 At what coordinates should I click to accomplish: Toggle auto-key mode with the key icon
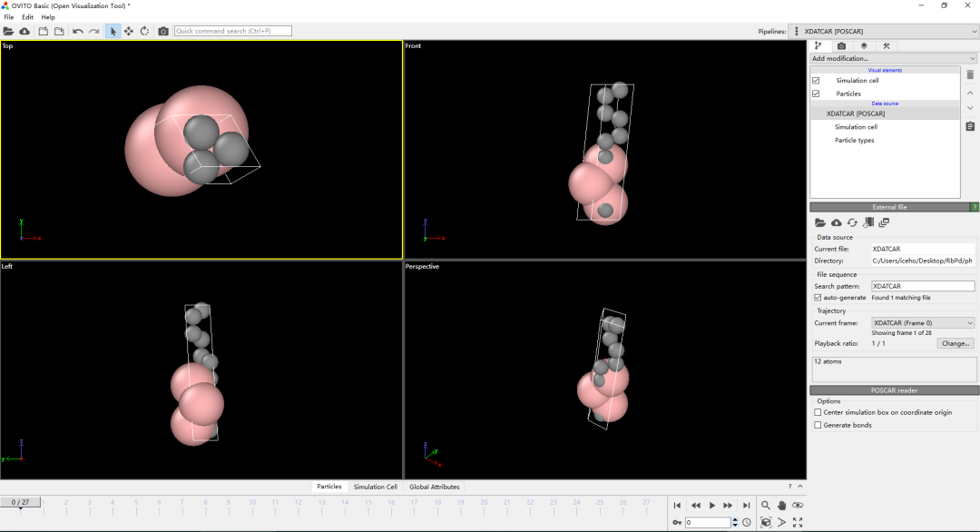pyautogui.click(x=677, y=523)
